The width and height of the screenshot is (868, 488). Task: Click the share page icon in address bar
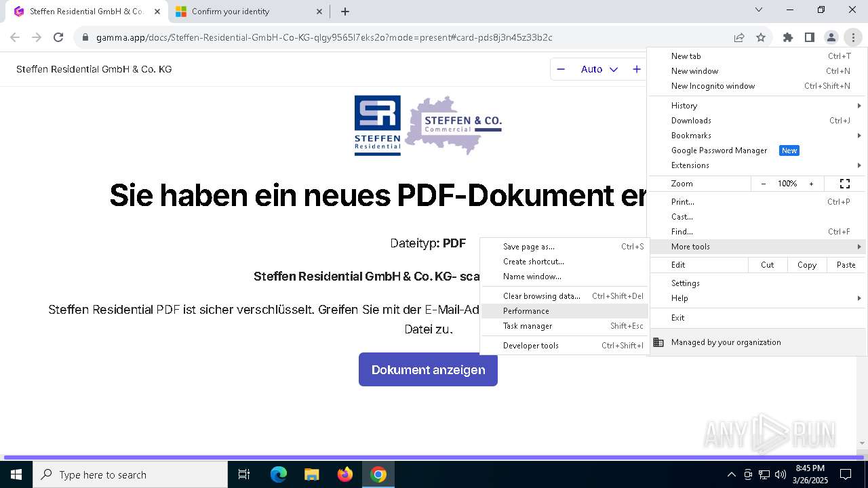[x=739, y=38]
